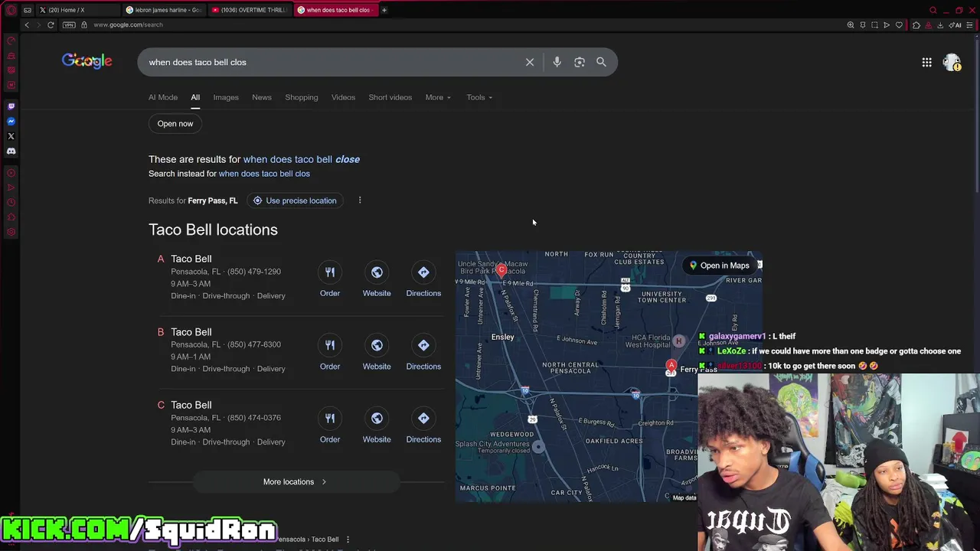Select the Short videos search tab
The image size is (980, 551).
coord(390,97)
